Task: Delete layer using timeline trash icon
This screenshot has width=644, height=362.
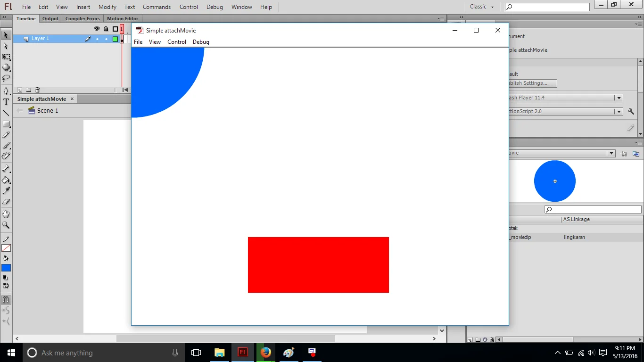Action: tap(37, 90)
